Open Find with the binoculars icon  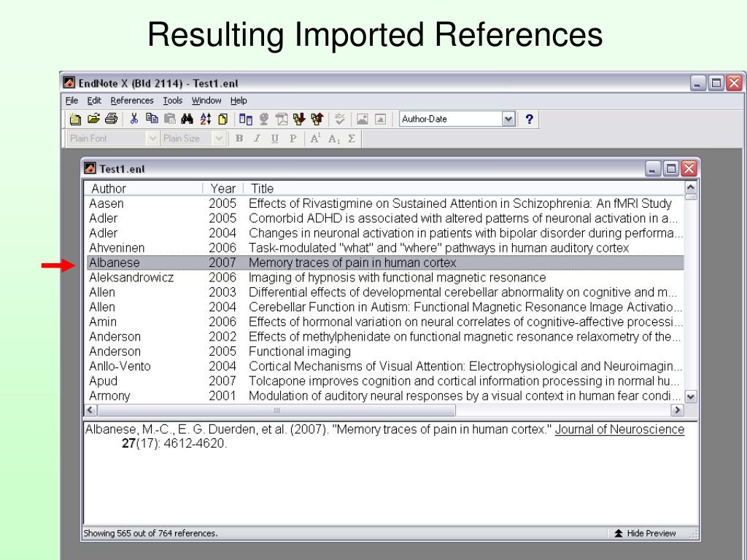pos(187,119)
